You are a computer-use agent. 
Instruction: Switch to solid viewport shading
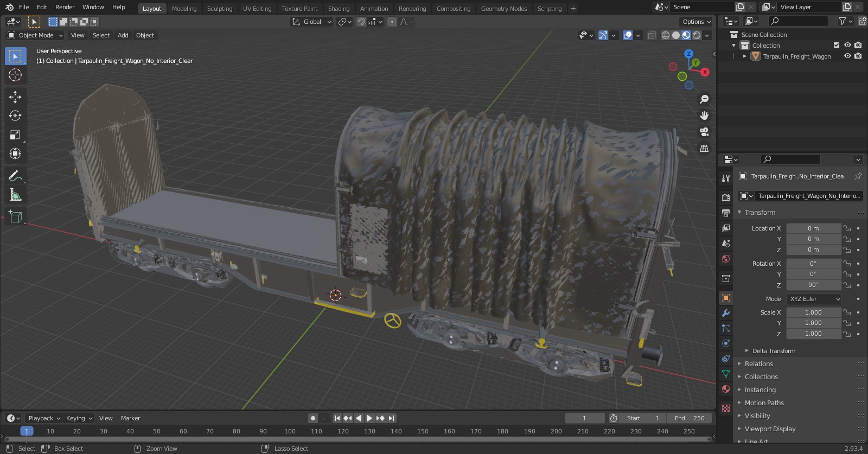(x=676, y=35)
